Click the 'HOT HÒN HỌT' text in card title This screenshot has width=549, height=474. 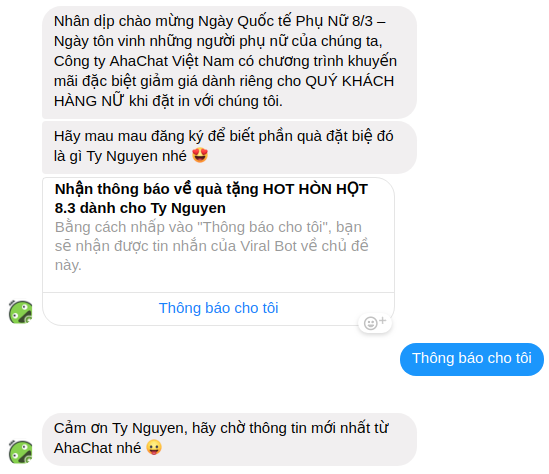[315, 189]
